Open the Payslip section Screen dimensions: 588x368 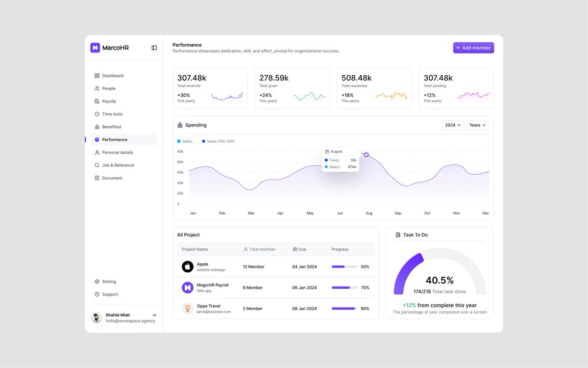124,101
